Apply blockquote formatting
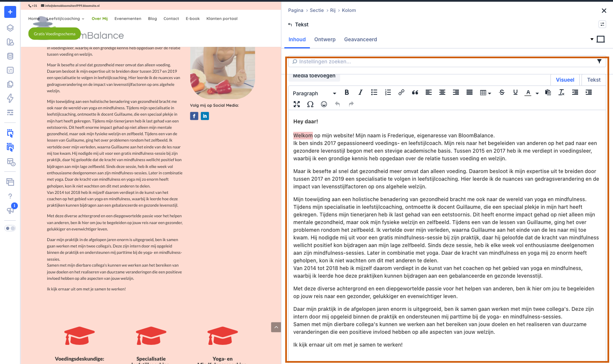The width and height of the screenshot is (613, 364). click(x=415, y=92)
